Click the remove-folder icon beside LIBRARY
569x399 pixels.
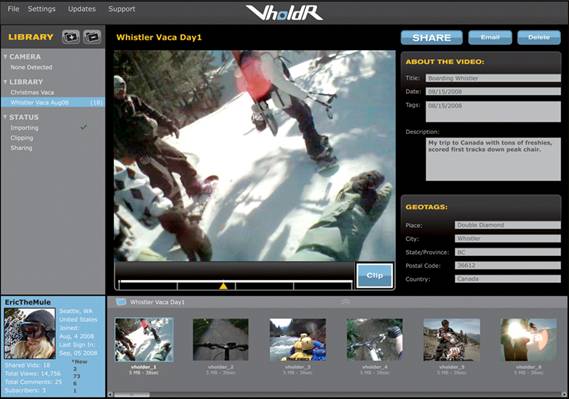click(92, 37)
